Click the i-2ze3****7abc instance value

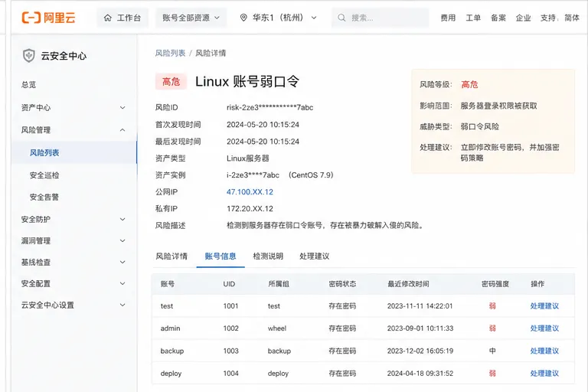(x=253, y=175)
